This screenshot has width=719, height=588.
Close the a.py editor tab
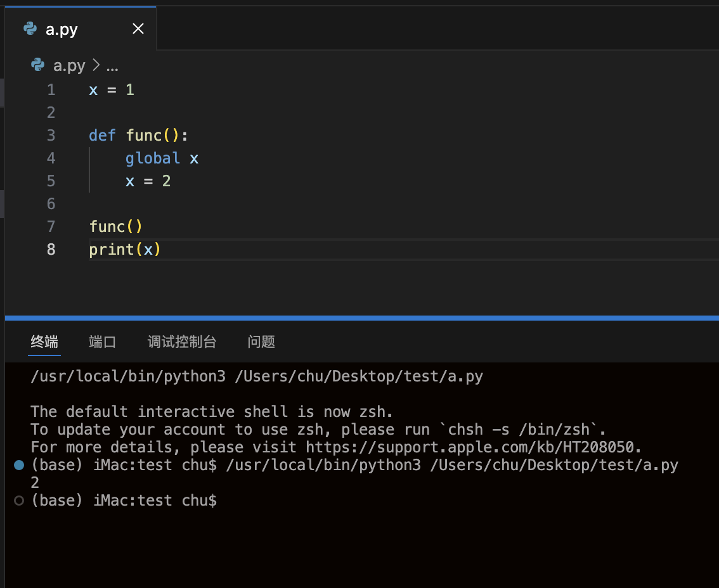tap(138, 29)
